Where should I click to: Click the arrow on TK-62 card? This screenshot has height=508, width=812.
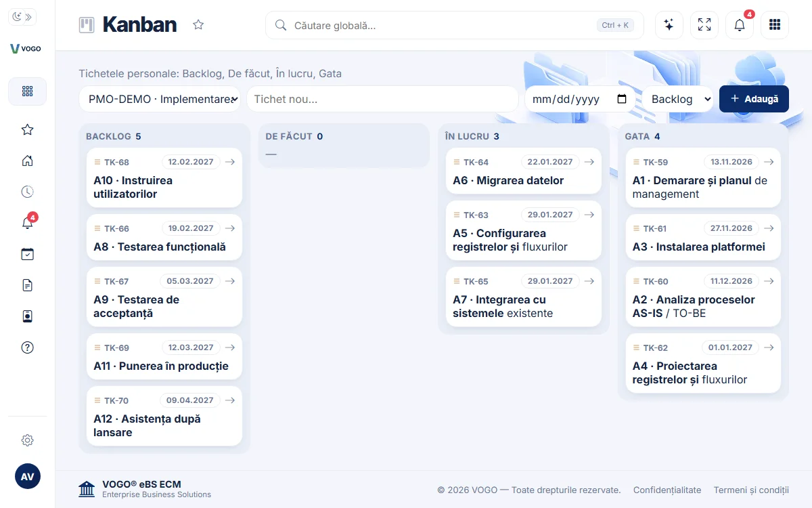click(769, 347)
